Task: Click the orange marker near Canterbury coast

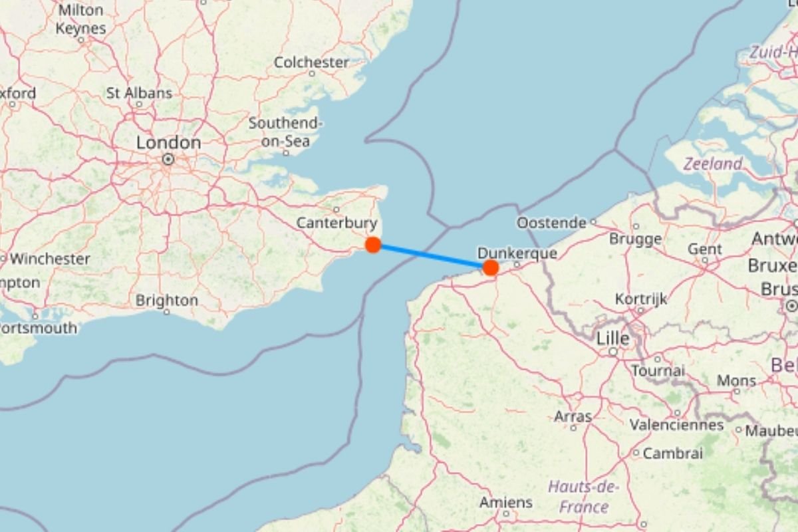Action: (x=373, y=245)
